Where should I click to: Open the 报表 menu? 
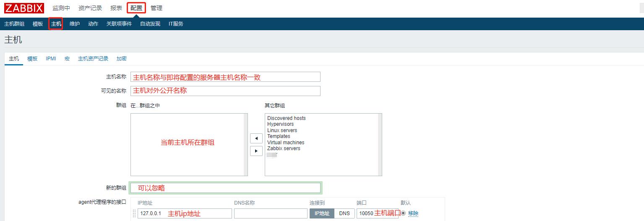pos(116,8)
